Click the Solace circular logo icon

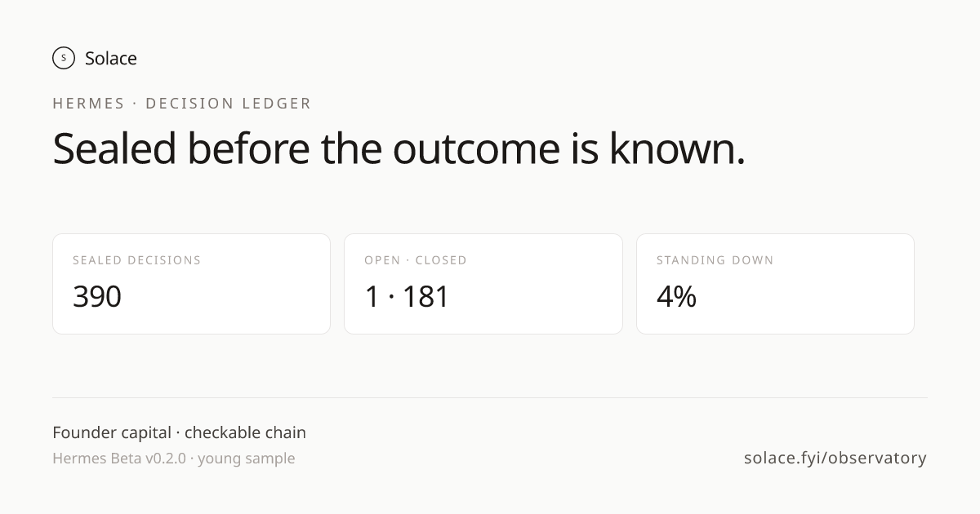tap(64, 58)
